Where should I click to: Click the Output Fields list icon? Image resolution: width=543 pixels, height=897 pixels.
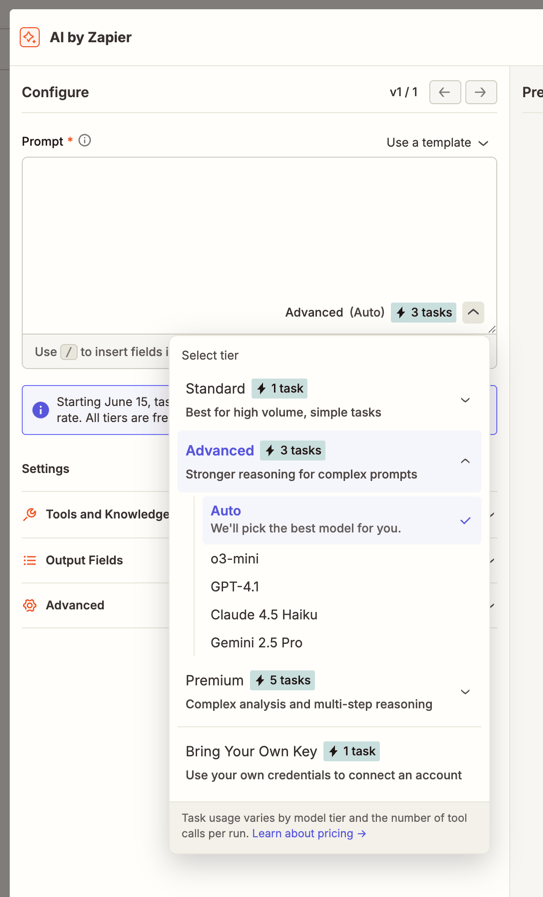(30, 560)
